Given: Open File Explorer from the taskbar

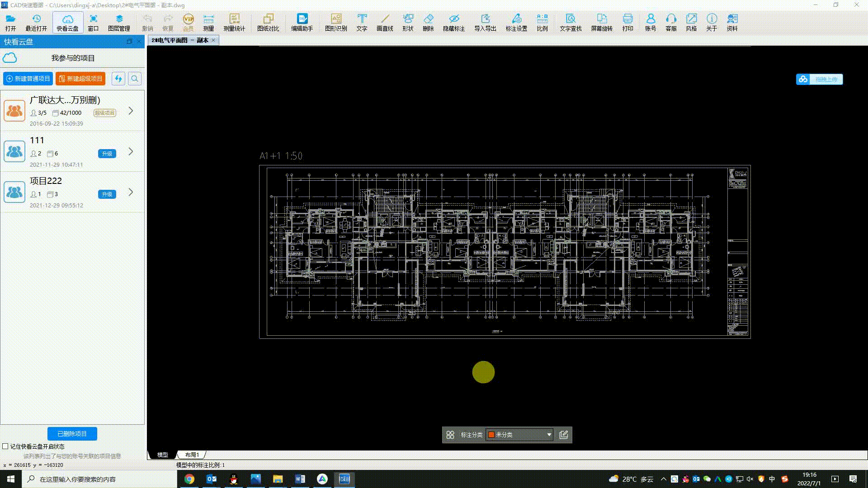Looking at the screenshot, I should (278, 479).
